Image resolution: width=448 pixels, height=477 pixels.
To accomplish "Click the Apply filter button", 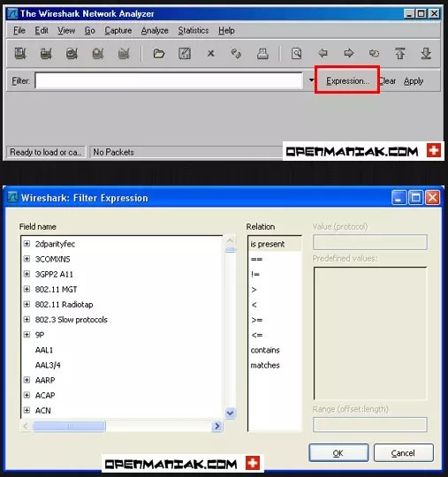I will point(414,81).
